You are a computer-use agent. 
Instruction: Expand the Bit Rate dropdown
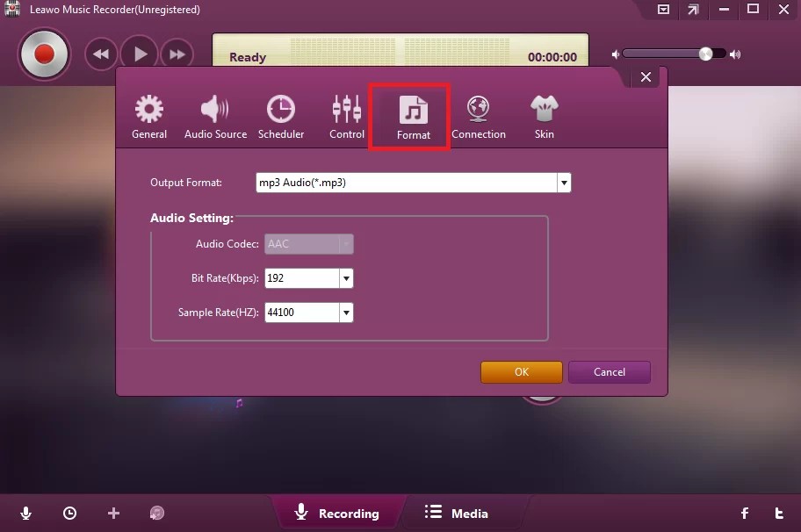(346, 277)
